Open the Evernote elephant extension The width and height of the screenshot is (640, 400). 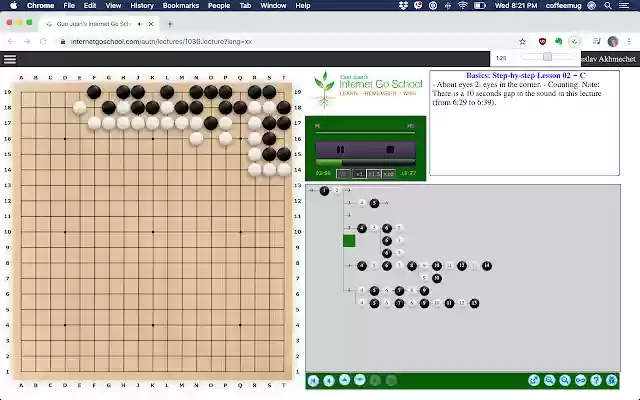pyautogui.click(x=558, y=42)
